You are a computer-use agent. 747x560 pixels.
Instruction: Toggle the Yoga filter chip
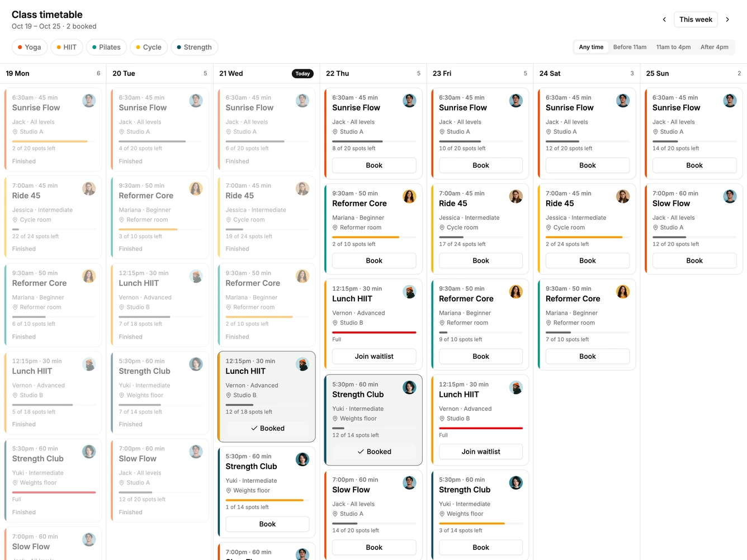(29, 47)
